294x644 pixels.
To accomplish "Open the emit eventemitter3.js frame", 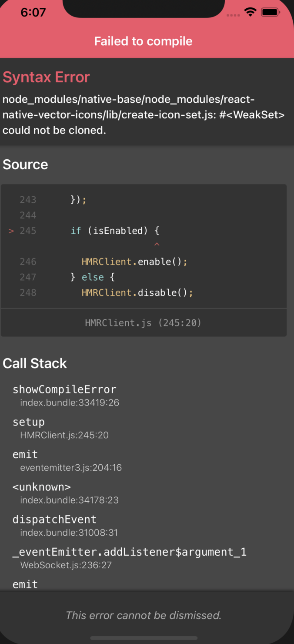I will (x=25, y=454).
